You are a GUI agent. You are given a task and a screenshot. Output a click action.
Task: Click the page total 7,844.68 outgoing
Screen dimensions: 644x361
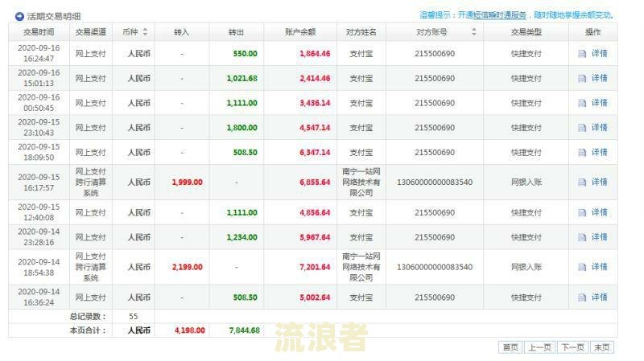pyautogui.click(x=245, y=330)
